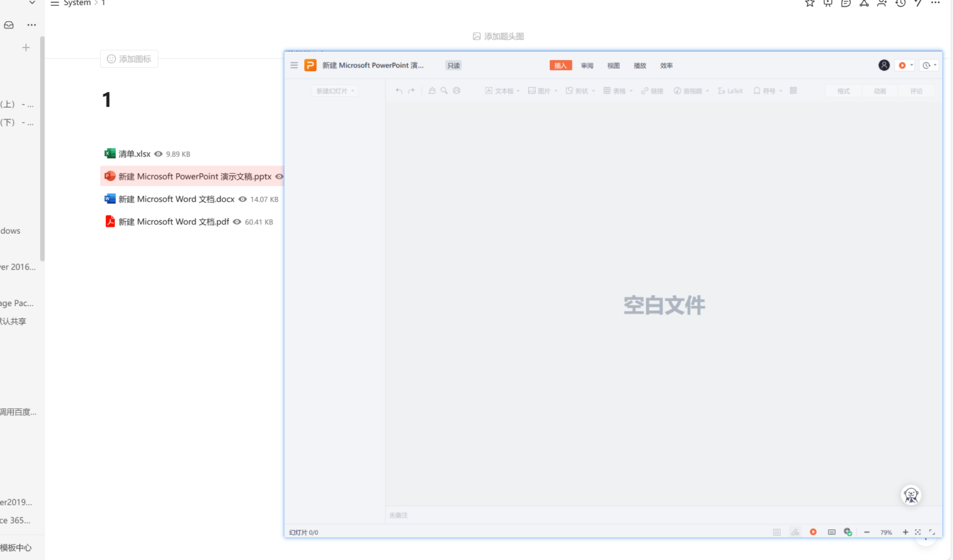953x560 pixels.
Task: Open the ink annotation pen icon in status bar
Action: coord(795,532)
